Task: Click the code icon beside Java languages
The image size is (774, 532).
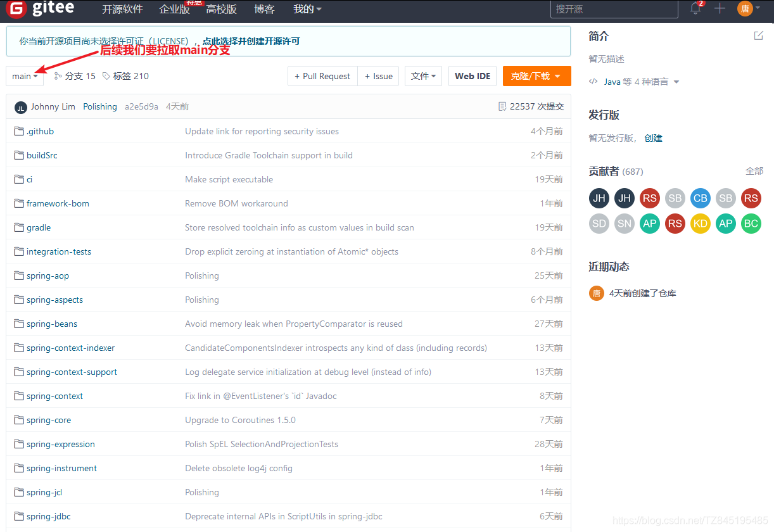Action: [593, 82]
